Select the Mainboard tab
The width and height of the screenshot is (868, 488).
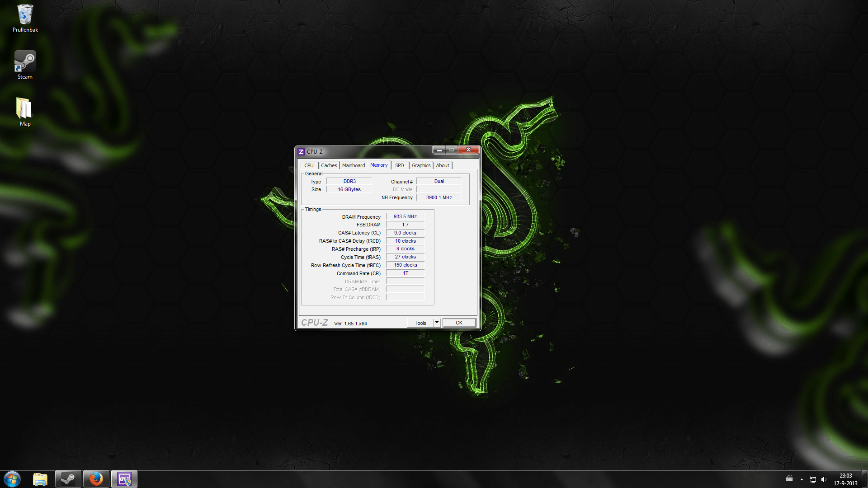(x=353, y=165)
